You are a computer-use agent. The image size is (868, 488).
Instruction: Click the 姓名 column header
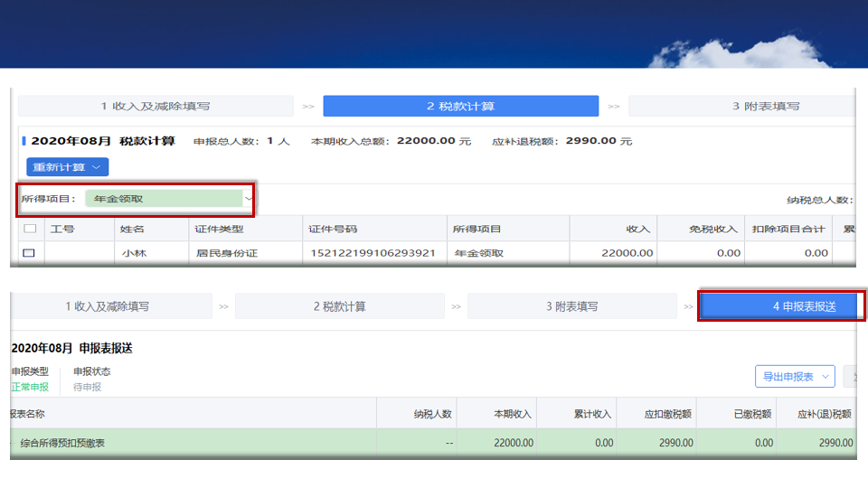132,229
